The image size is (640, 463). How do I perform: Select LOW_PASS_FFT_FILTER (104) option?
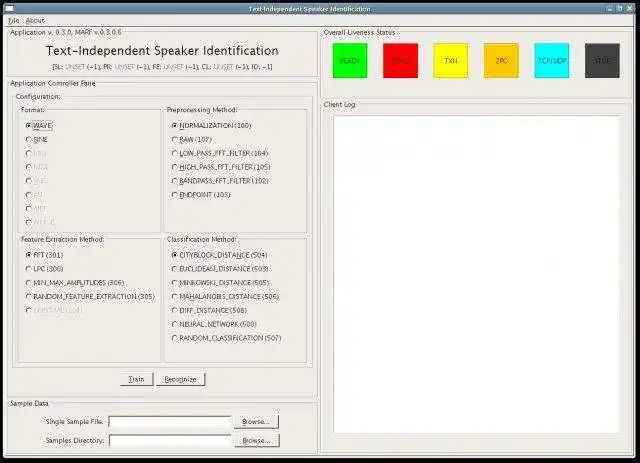point(220,153)
